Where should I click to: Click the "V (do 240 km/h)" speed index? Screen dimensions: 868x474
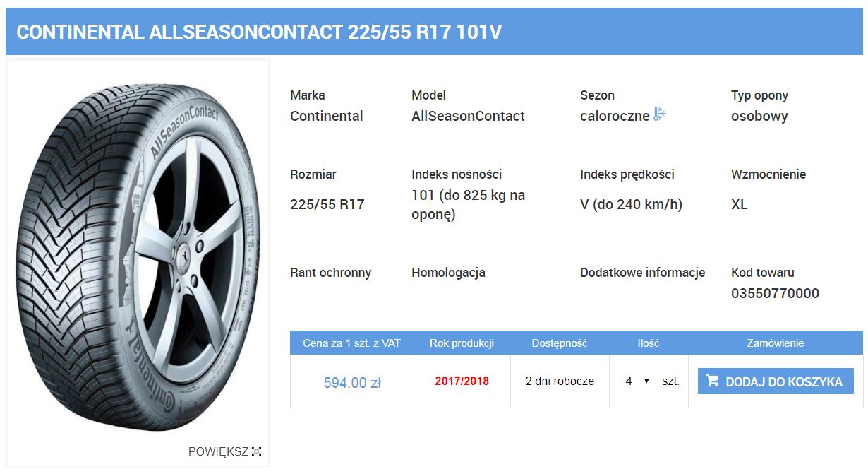(x=631, y=205)
